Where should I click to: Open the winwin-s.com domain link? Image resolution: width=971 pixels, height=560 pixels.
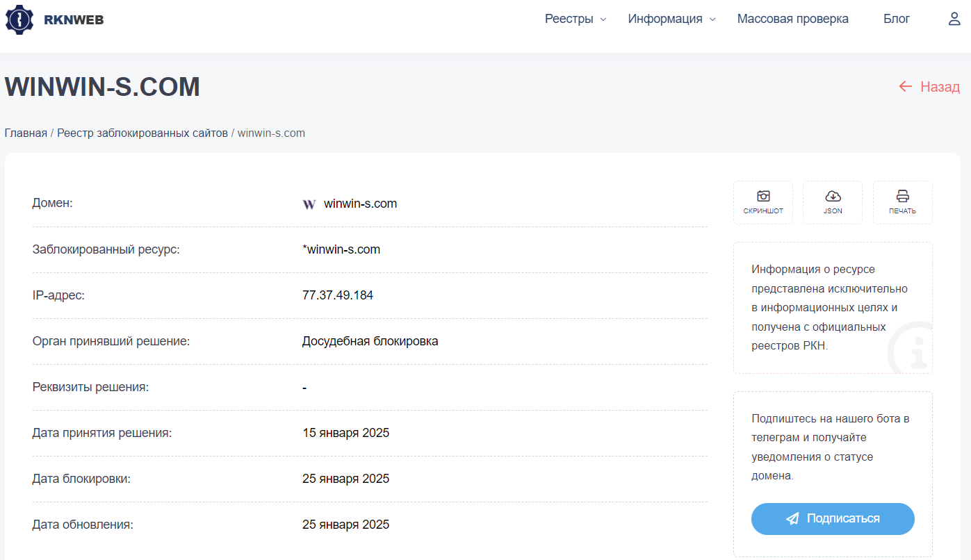coord(360,204)
